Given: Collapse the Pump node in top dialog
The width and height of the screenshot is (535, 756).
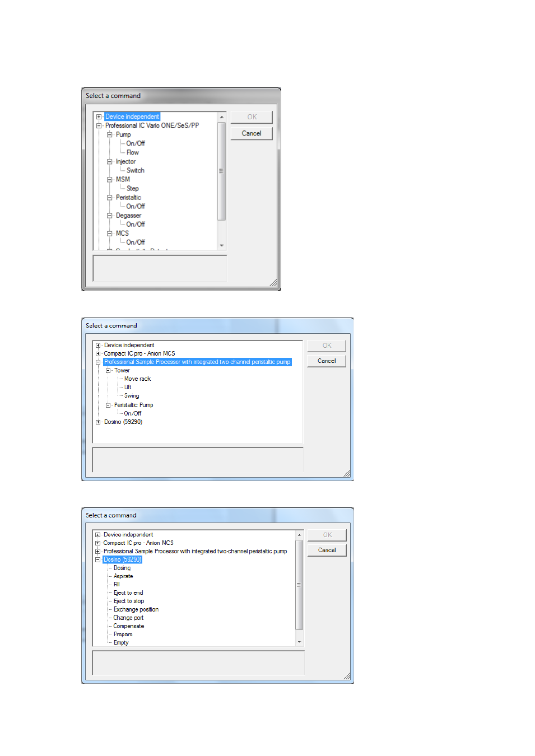Looking at the screenshot, I should click(110, 135).
